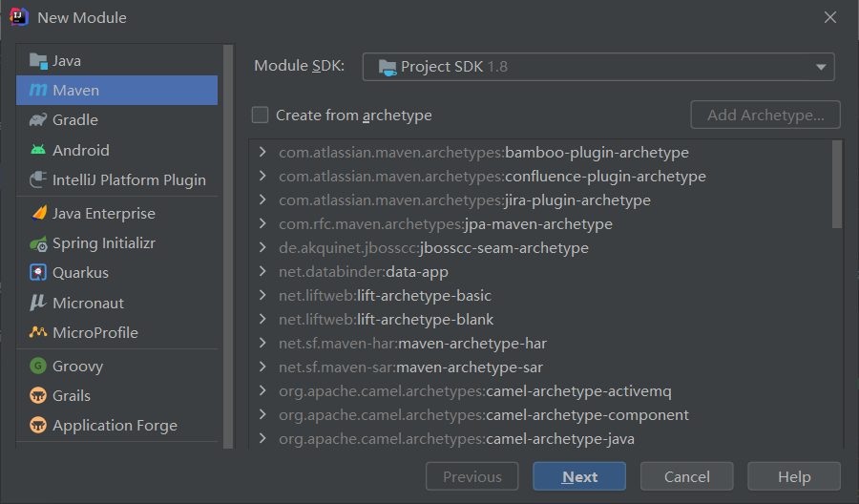Choose Android from the module list
This screenshot has width=859, height=504.
click(117, 150)
